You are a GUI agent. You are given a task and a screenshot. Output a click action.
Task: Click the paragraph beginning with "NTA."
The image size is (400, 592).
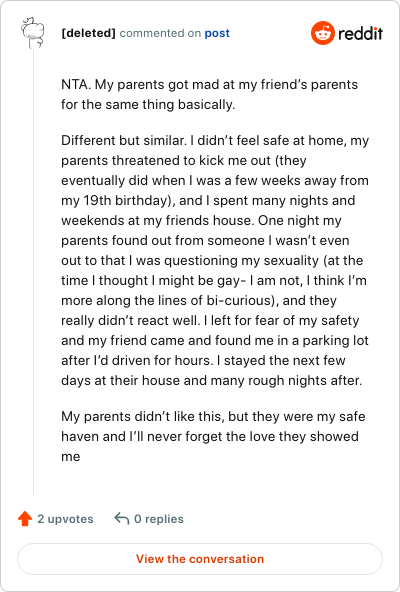coord(210,94)
